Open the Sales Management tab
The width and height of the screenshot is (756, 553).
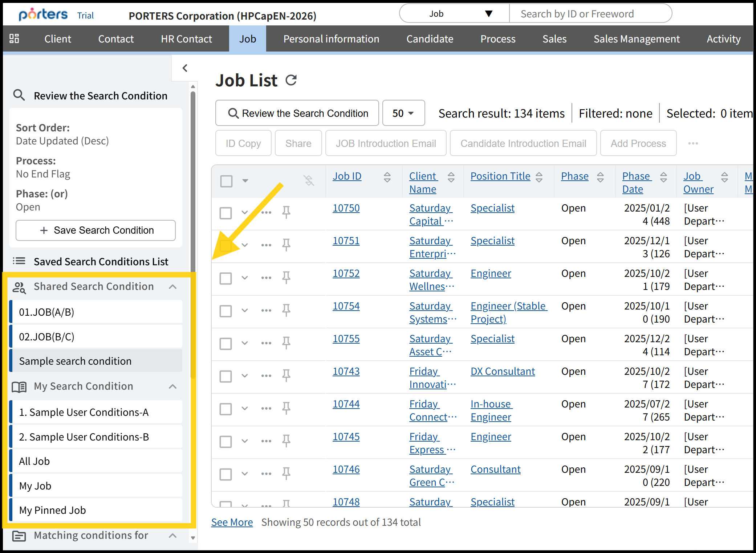(636, 39)
